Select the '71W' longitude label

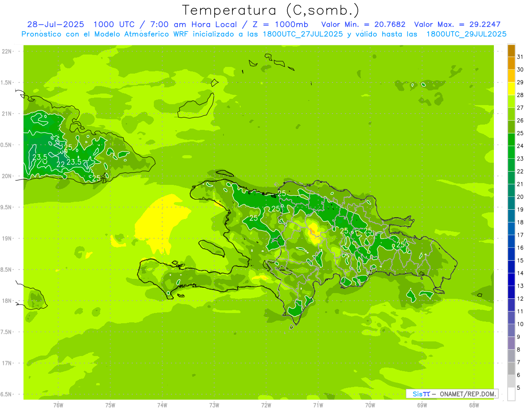coord(318,405)
